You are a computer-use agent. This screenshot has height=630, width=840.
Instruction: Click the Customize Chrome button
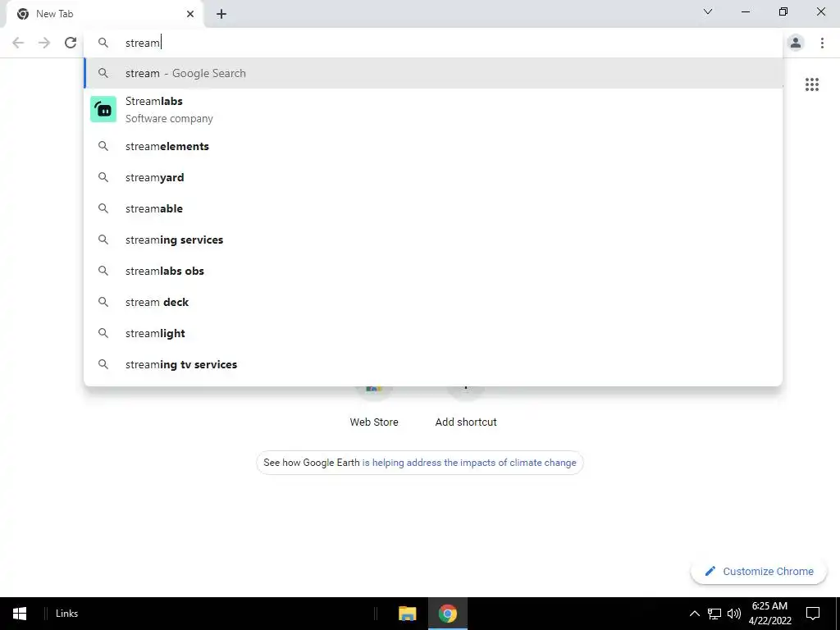click(759, 571)
